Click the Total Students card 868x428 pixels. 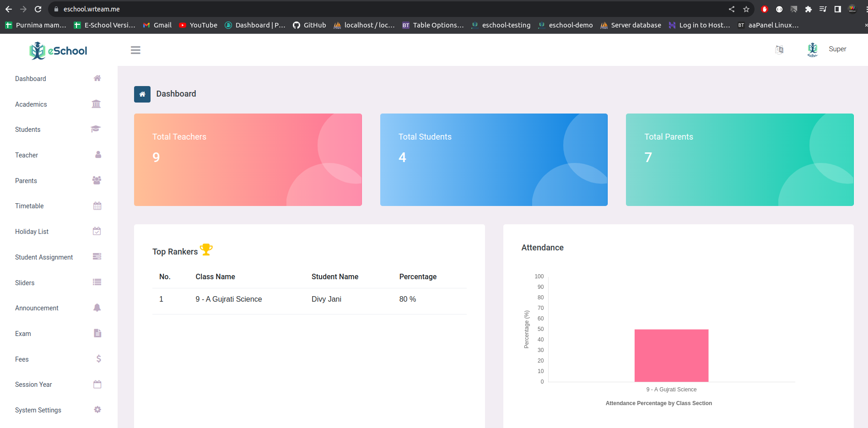[494, 160]
